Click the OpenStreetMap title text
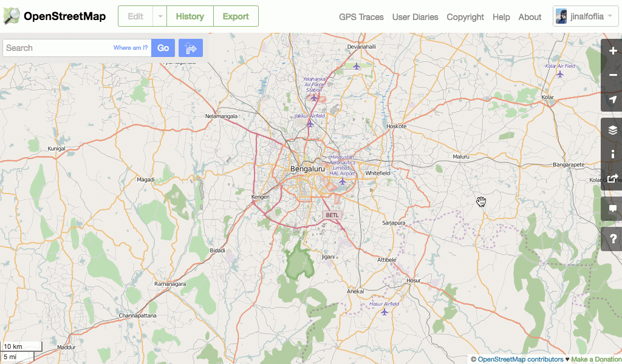The width and height of the screenshot is (622, 364). (x=64, y=16)
